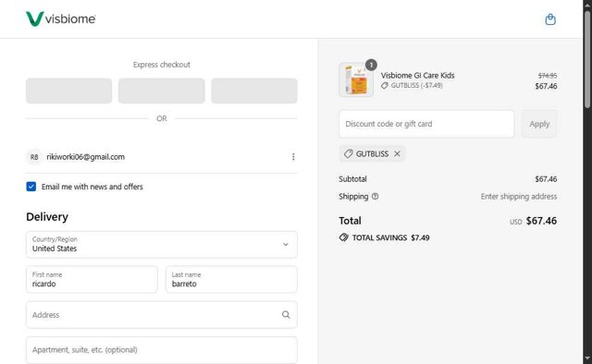The height and width of the screenshot is (364, 592).
Task: Click the Total Savings tag icon
Action: tap(343, 237)
